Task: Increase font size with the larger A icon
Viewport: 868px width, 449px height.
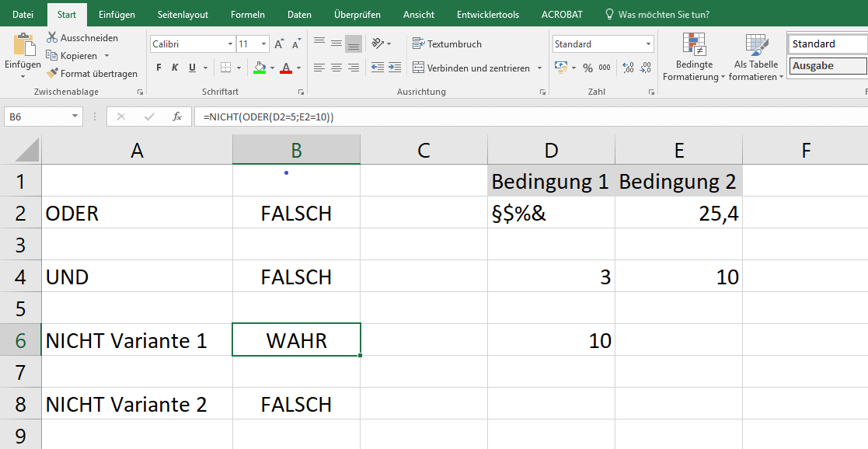Action: [279, 44]
